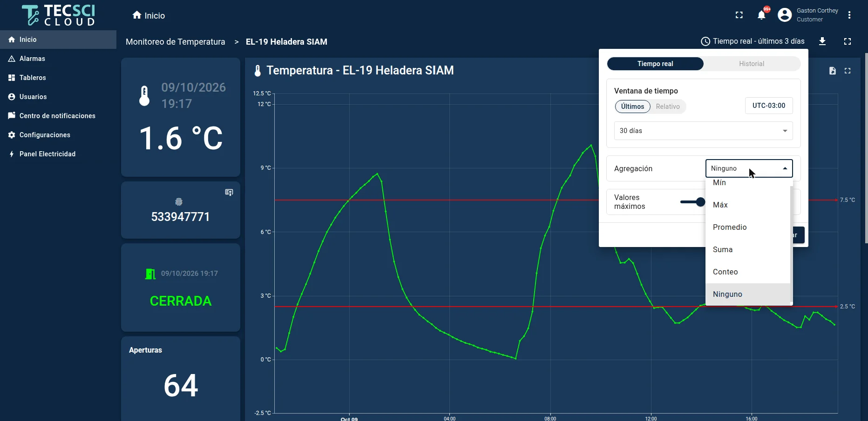The width and height of the screenshot is (868, 421).
Task: Open the notifications bell icon
Action: [761, 15]
